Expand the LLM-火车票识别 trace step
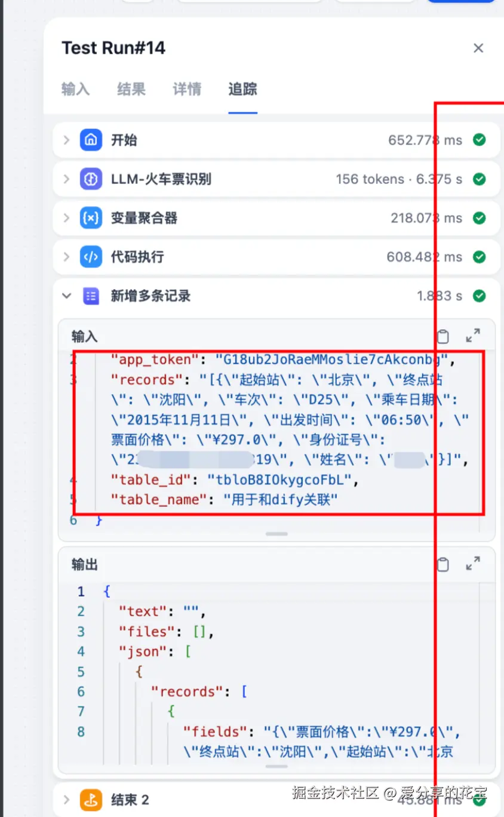504x817 pixels. click(67, 179)
